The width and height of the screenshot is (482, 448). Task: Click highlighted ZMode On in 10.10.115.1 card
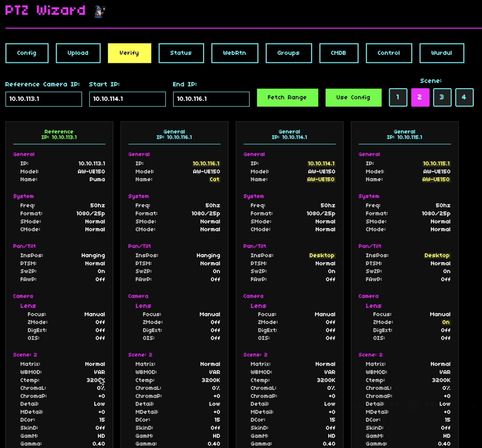(x=446, y=322)
